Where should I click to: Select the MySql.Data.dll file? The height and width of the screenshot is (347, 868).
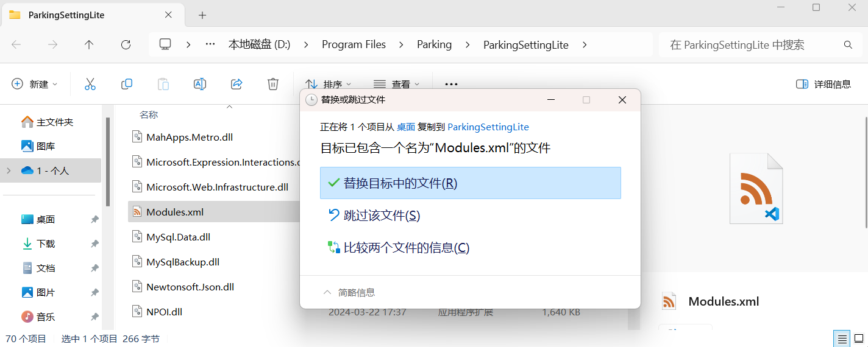(x=178, y=237)
